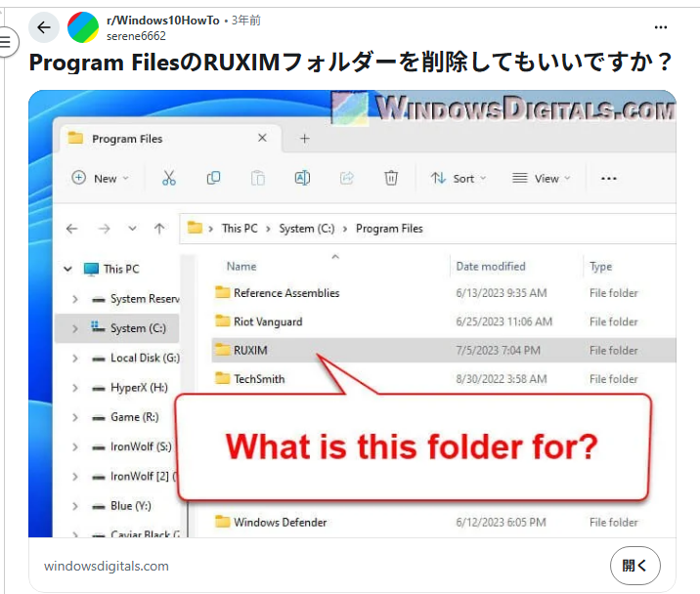Viewport: 700px width, 594px height.
Task: Click the Explorer Forward navigation arrow
Action: 104,229
